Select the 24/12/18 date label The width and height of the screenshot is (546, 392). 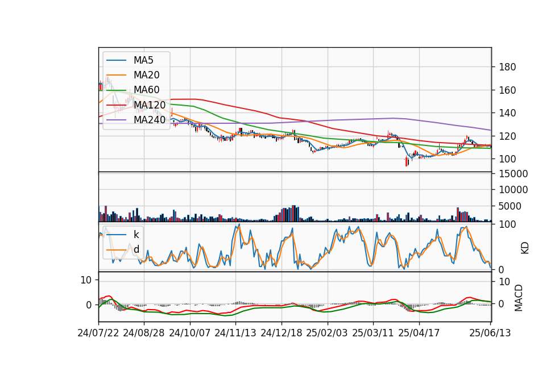pos(282,333)
